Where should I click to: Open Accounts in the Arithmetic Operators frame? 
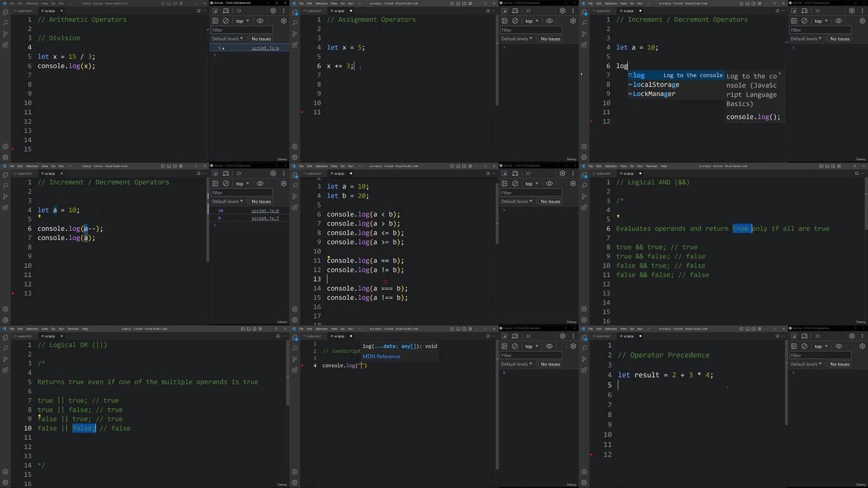(5, 147)
